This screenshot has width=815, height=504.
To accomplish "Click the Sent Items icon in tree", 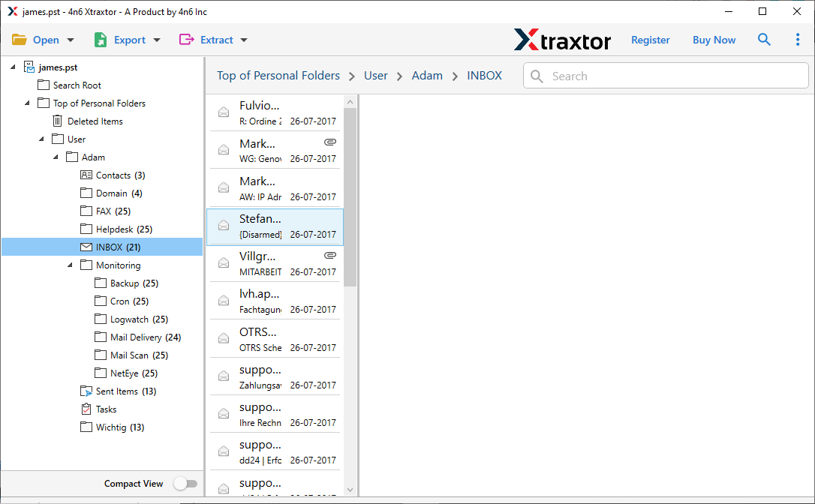I will 86,391.
